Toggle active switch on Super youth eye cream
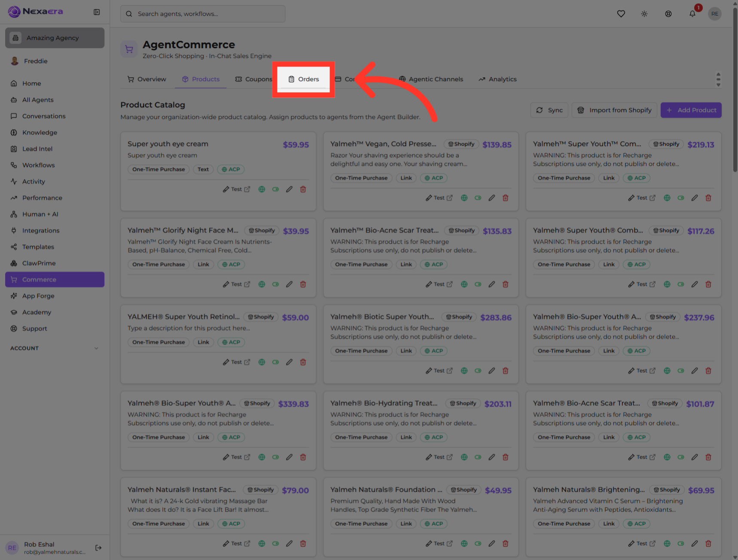This screenshot has width=738, height=560. tap(275, 189)
